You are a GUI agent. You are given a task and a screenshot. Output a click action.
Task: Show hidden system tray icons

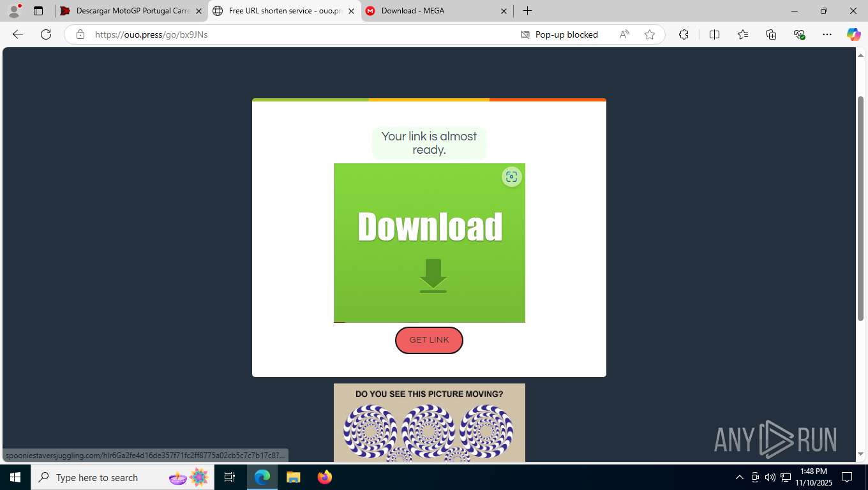point(740,477)
